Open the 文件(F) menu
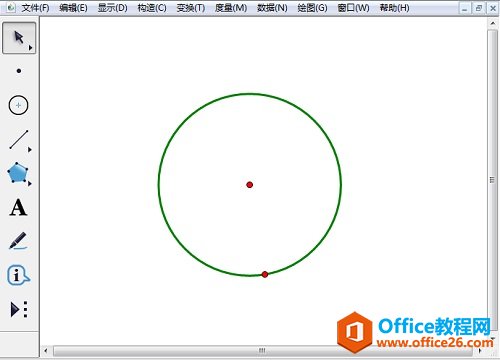The image size is (500, 360). (35, 8)
